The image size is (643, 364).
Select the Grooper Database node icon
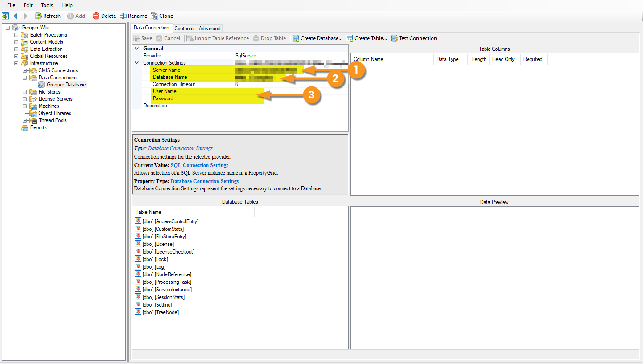click(42, 85)
